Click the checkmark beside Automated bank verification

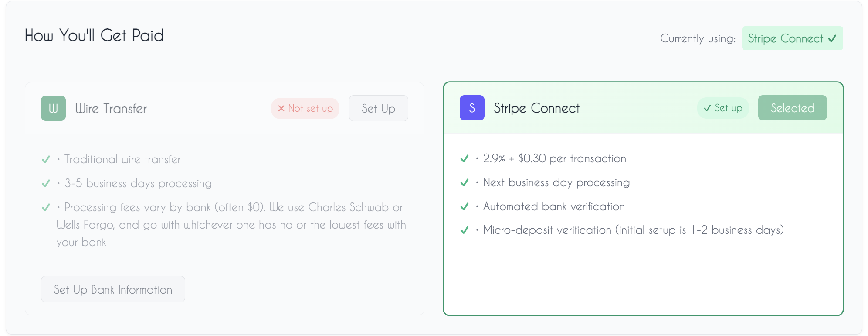tap(464, 207)
